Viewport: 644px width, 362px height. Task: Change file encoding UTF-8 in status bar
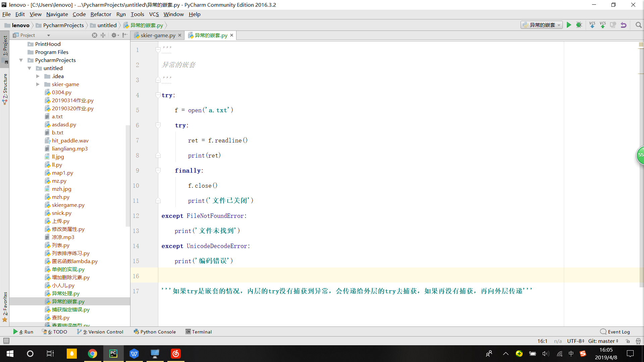(576, 341)
